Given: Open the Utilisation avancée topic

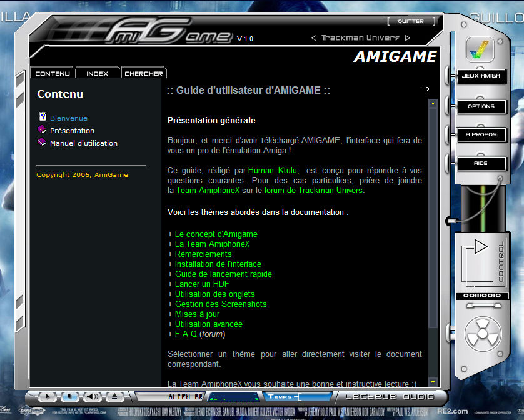Looking at the screenshot, I should 208,324.
